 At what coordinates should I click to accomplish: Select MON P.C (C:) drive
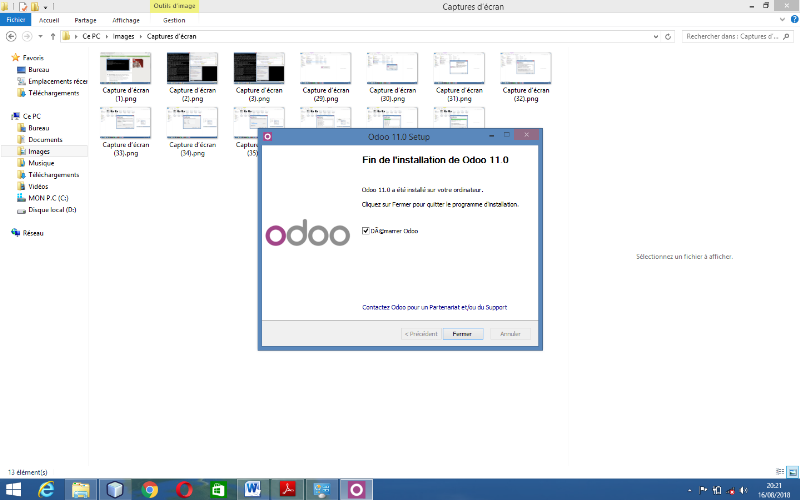click(48, 198)
